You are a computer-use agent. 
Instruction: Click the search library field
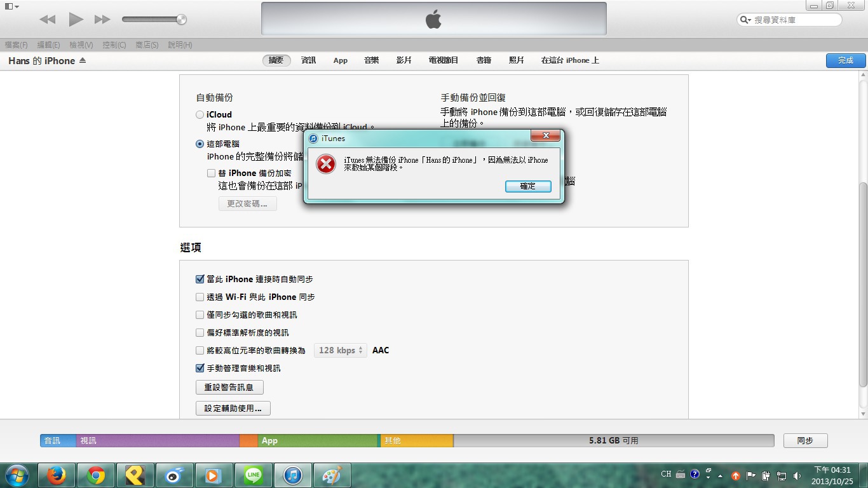[790, 20]
